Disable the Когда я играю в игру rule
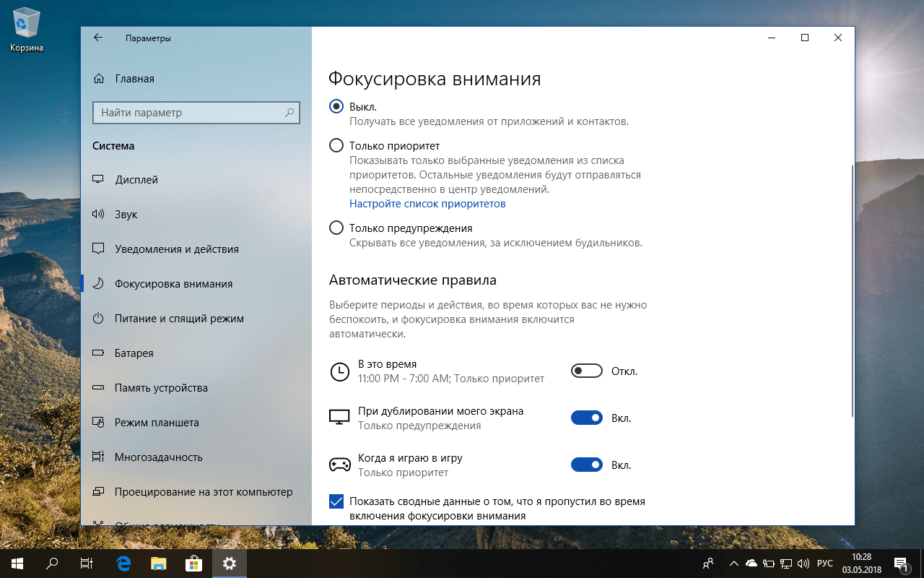The height and width of the screenshot is (578, 924). click(586, 465)
